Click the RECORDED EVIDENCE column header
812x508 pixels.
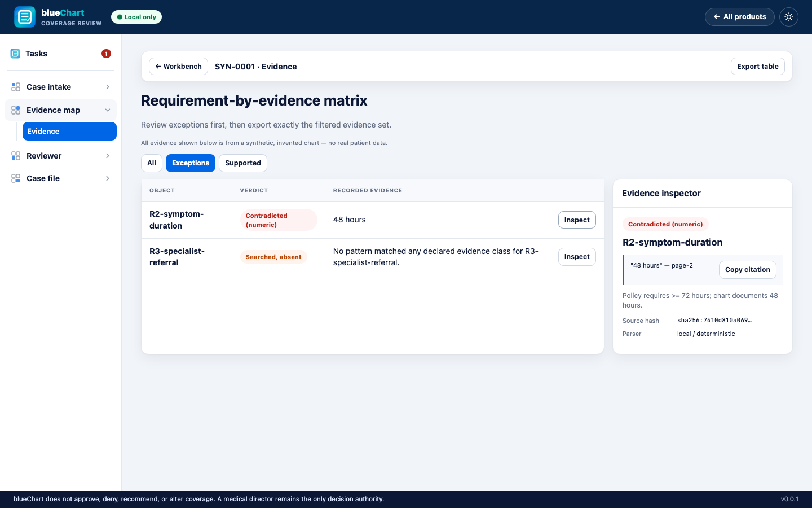368,191
